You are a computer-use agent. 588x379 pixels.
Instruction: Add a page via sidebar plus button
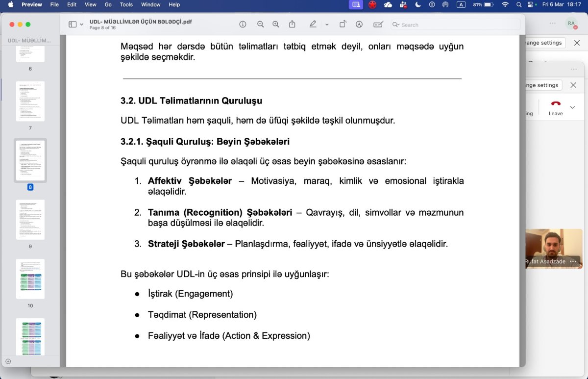[8, 361]
